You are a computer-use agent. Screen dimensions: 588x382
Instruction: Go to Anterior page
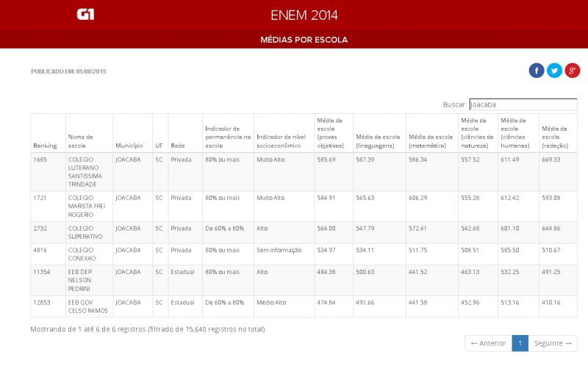(488, 343)
